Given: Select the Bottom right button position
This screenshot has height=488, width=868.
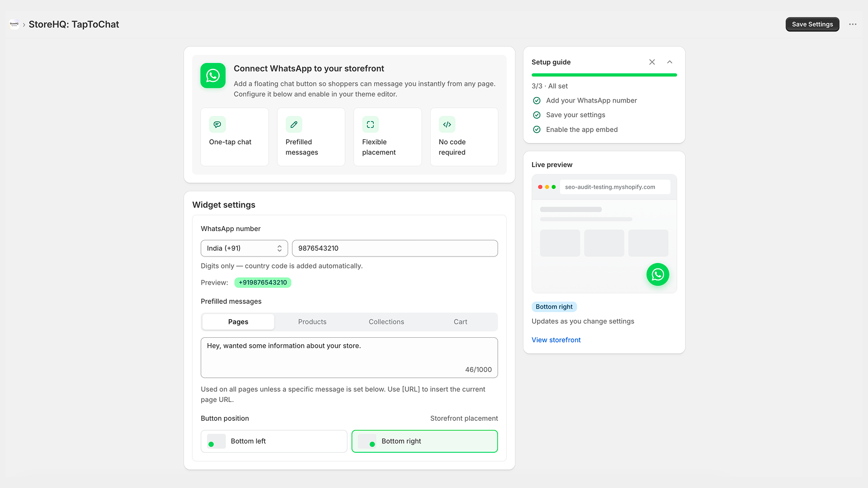Looking at the screenshot, I should pyautogui.click(x=425, y=441).
